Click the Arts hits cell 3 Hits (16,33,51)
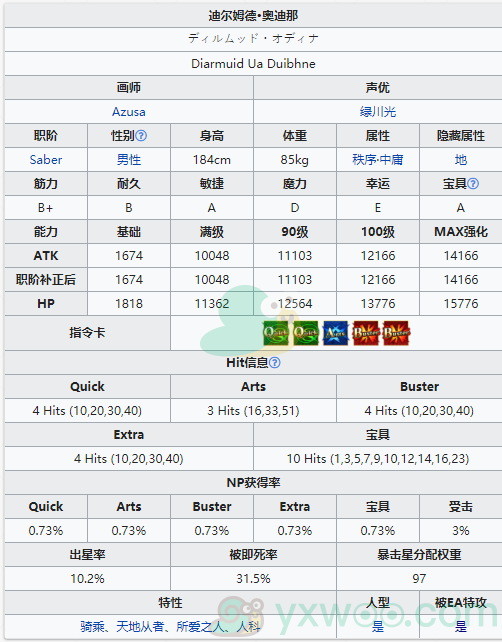 pos(253,411)
